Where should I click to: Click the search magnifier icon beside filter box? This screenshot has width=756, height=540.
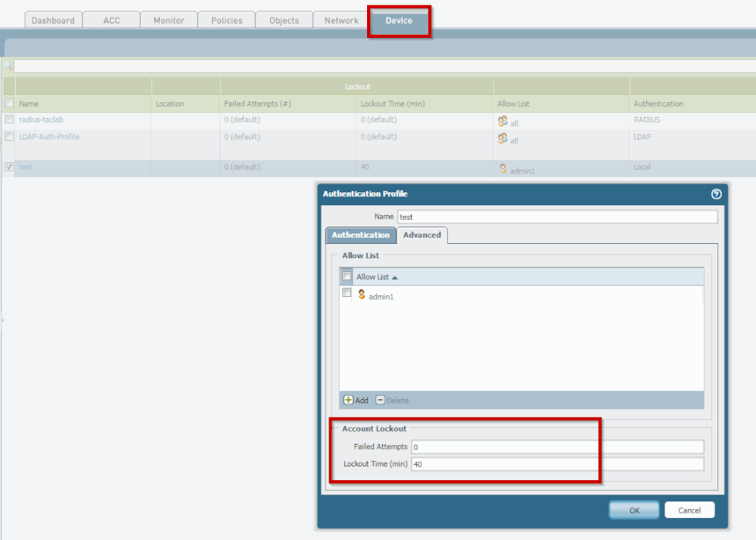click(x=8, y=66)
